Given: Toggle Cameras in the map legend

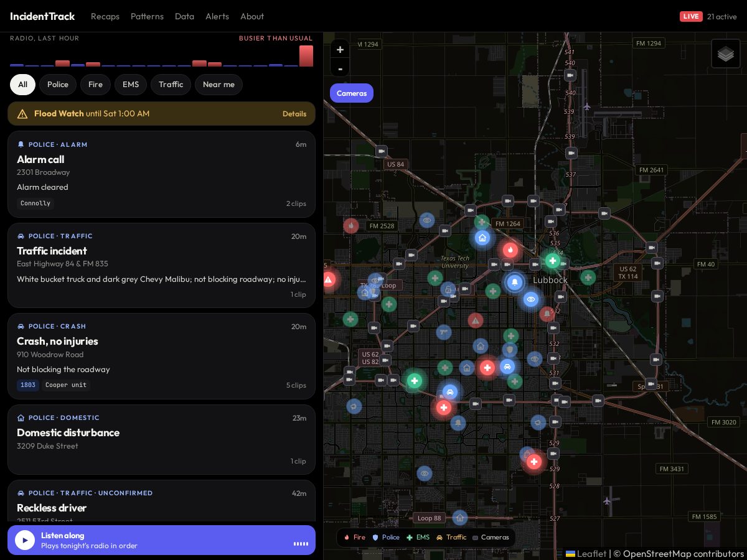Looking at the screenshot, I should [x=491, y=538].
